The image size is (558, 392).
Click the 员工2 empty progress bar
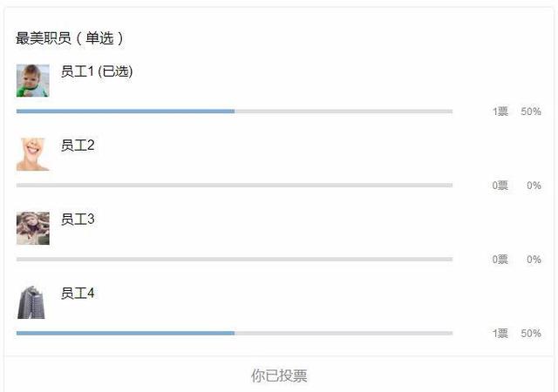coord(234,186)
